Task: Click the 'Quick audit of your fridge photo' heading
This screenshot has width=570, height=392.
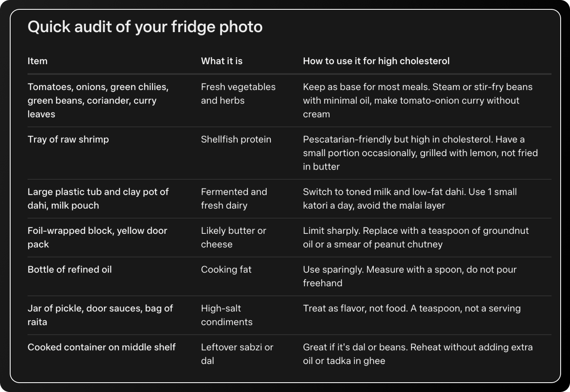Action: click(x=145, y=27)
